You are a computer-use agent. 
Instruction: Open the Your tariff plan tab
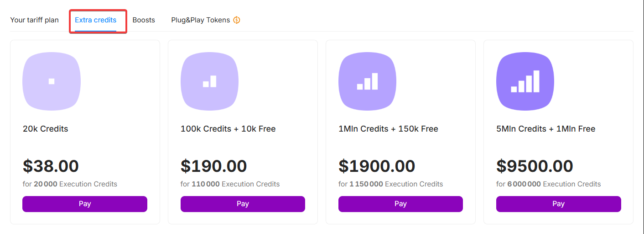pos(35,20)
